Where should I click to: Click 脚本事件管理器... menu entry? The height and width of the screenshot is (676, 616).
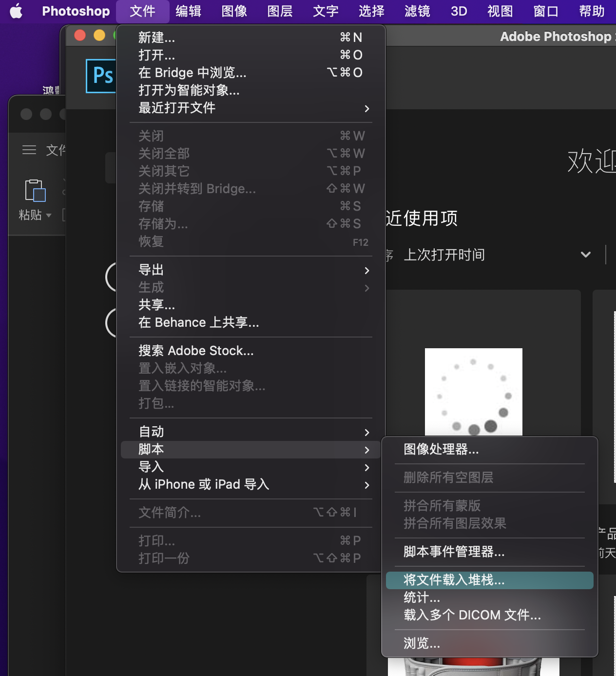coord(454,552)
